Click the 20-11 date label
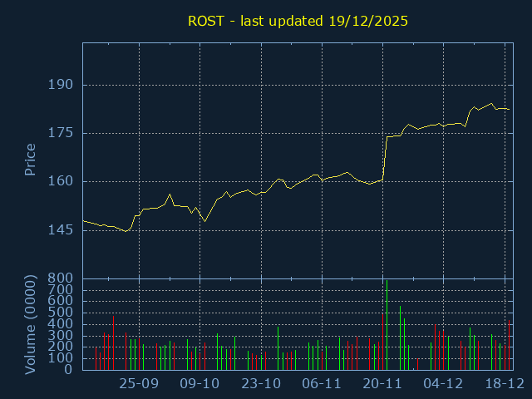The width and height of the screenshot is (532, 399). (x=382, y=384)
